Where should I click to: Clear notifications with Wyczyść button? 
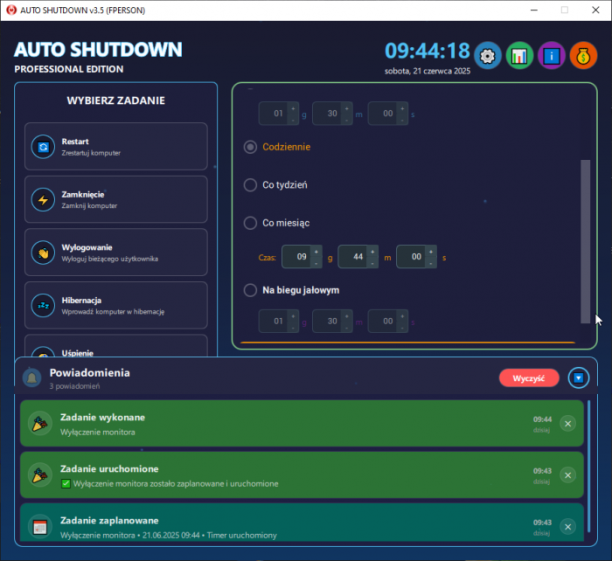click(x=529, y=378)
